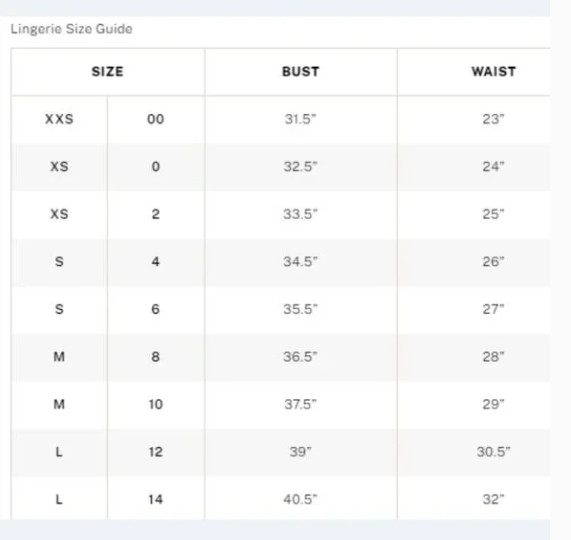This screenshot has width=571, height=540.
Task: Select numeric size 4 cell
Action: click(x=155, y=261)
